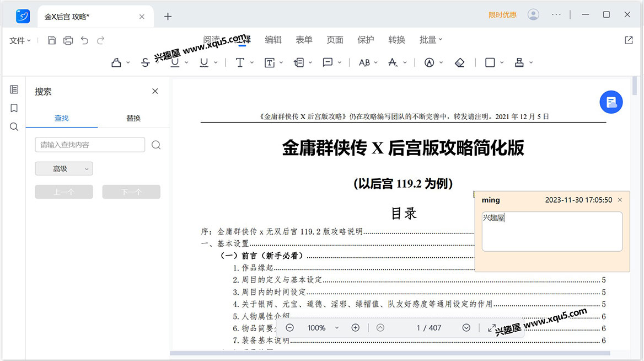Close the ming comment popup
This screenshot has height=361, width=644.
tap(620, 200)
